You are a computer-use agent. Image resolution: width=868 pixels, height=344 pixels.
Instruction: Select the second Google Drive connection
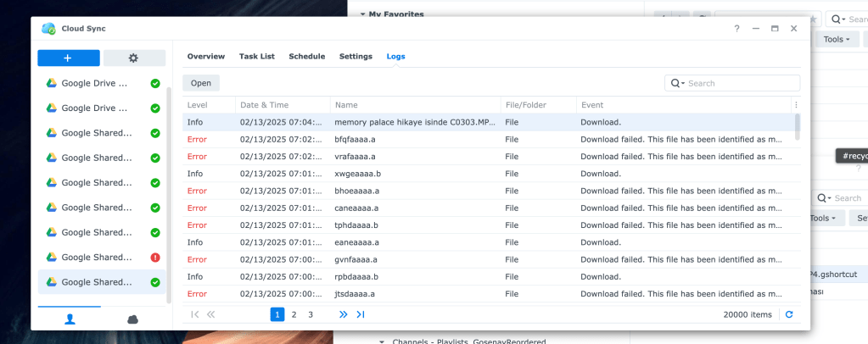coord(102,108)
